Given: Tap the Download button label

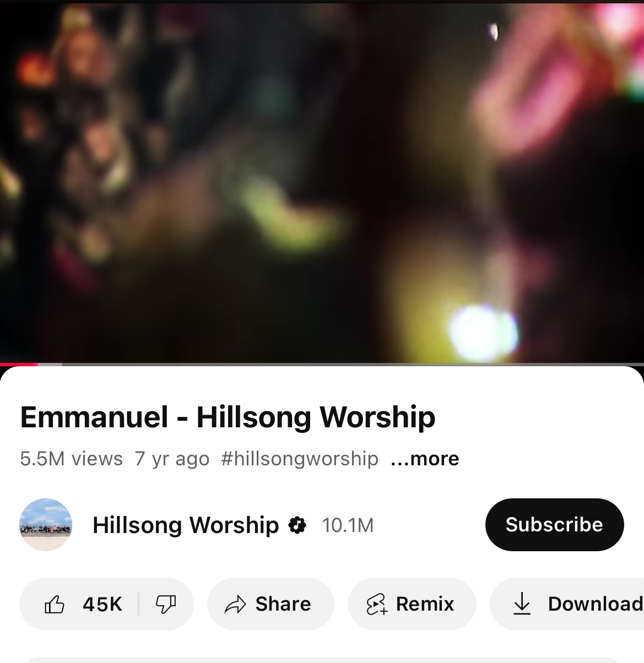Looking at the screenshot, I should (x=596, y=604).
